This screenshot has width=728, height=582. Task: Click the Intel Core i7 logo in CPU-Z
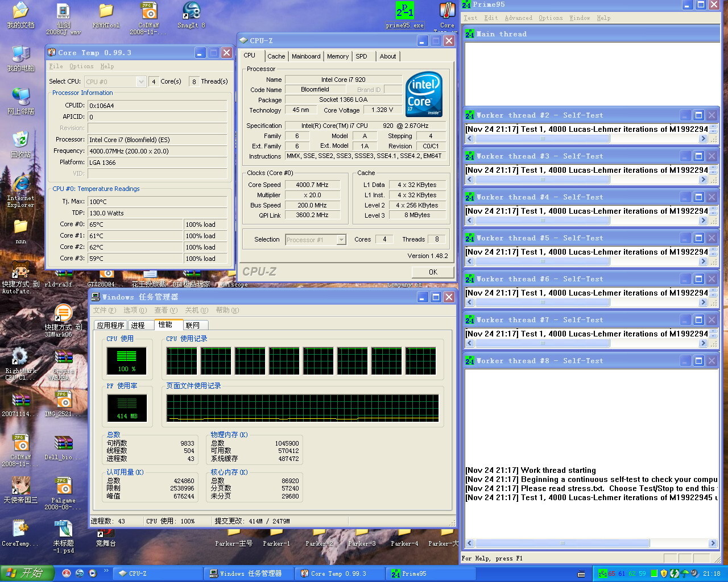click(424, 94)
